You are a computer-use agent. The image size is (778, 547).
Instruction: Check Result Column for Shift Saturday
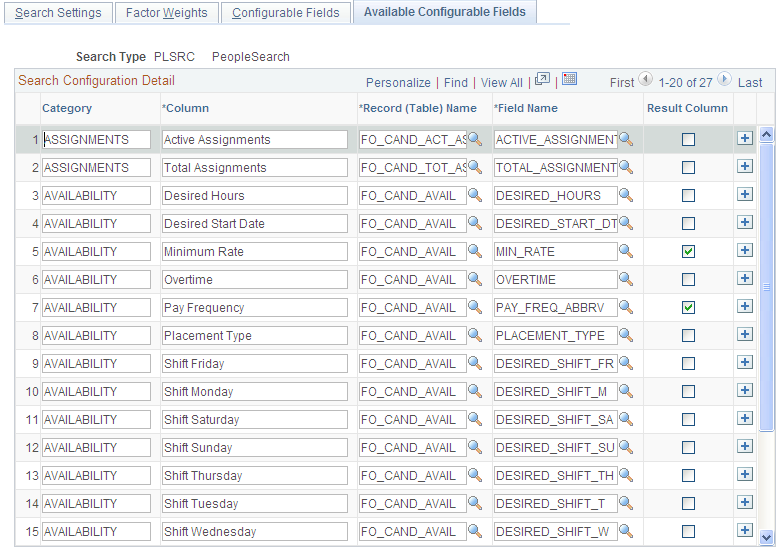point(688,420)
